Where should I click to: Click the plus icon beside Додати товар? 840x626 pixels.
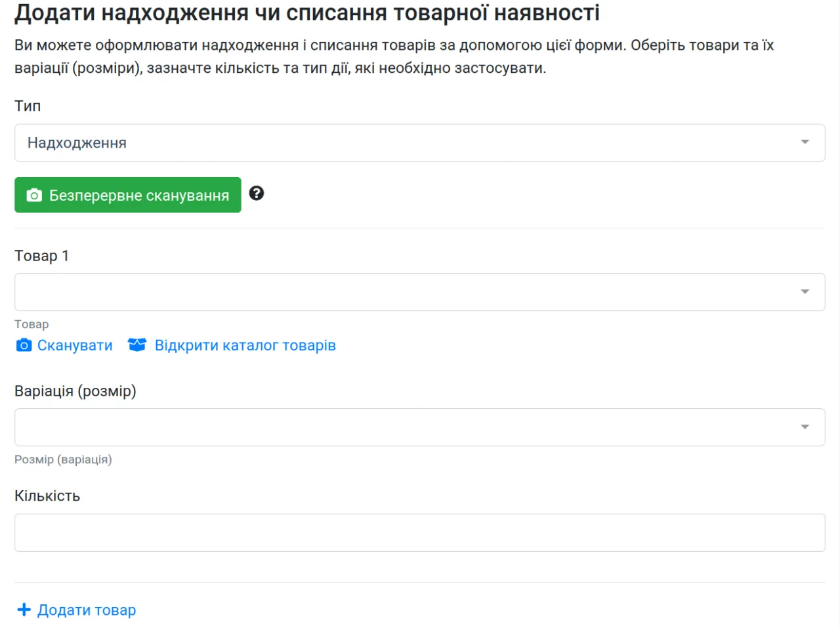click(x=24, y=610)
